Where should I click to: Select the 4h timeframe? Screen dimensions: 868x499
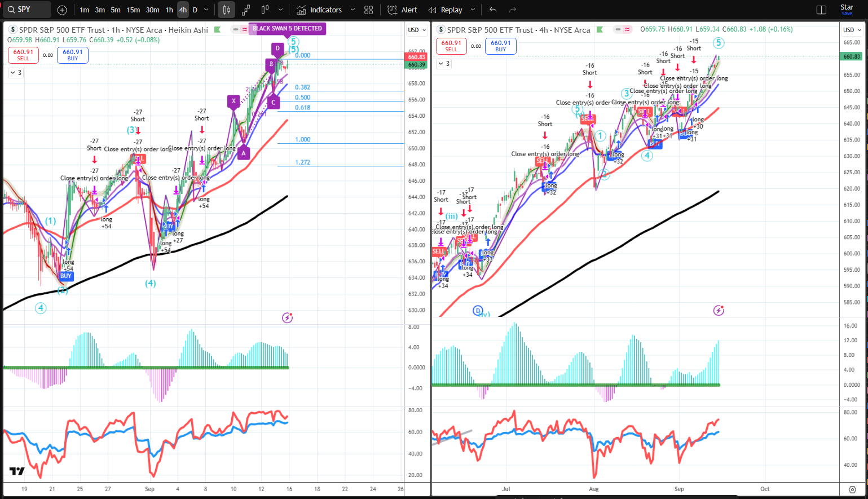pos(183,10)
